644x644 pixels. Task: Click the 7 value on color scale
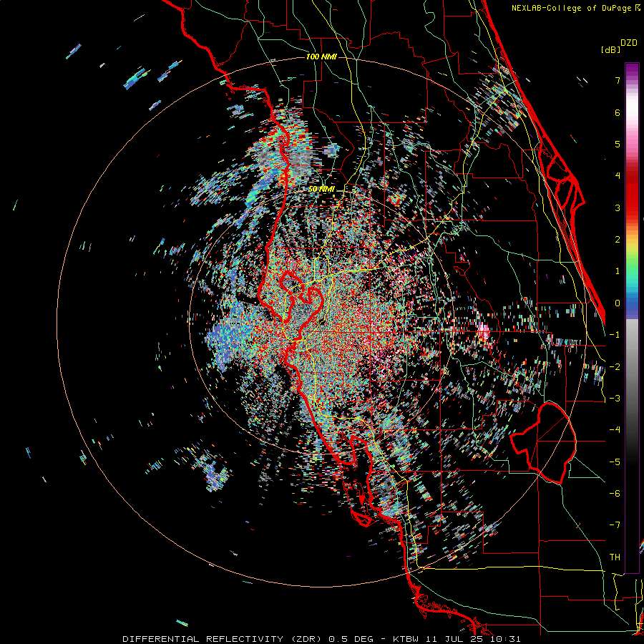tap(618, 80)
